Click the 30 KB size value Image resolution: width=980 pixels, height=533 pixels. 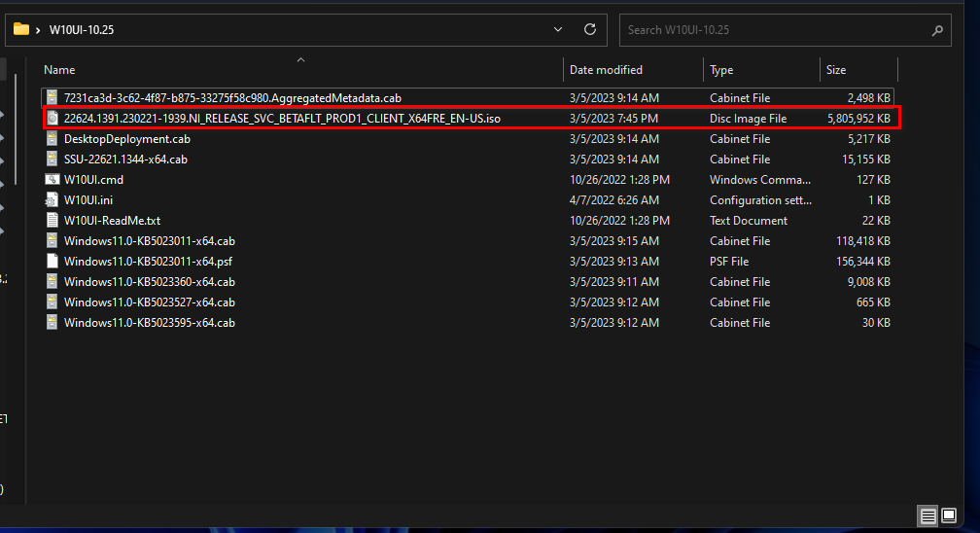878,323
